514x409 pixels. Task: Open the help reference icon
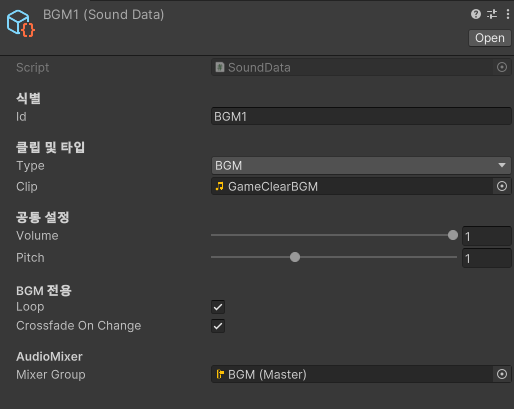(x=476, y=14)
